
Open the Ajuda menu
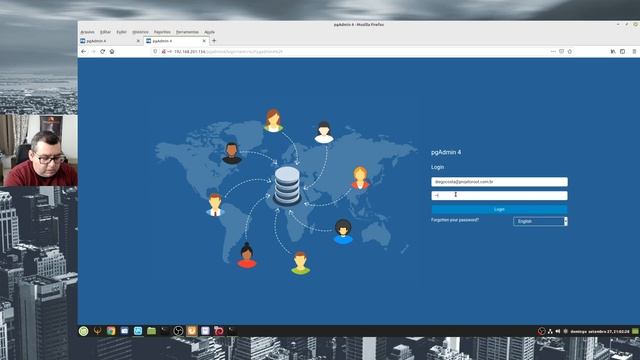click(209, 32)
